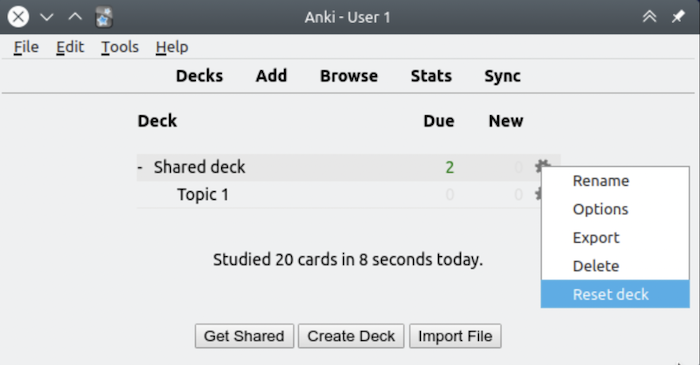The image size is (700, 365).
Task: Open the Help menu
Action: point(172,47)
